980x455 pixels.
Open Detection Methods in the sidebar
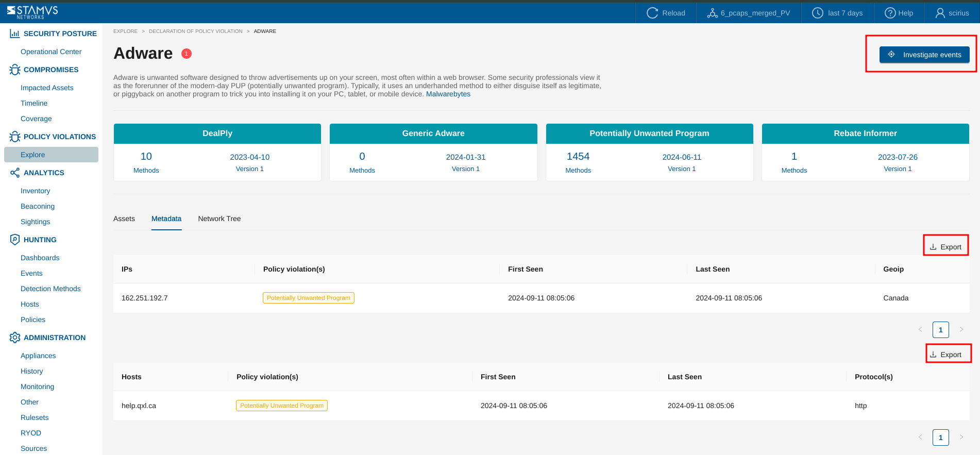pos(50,289)
